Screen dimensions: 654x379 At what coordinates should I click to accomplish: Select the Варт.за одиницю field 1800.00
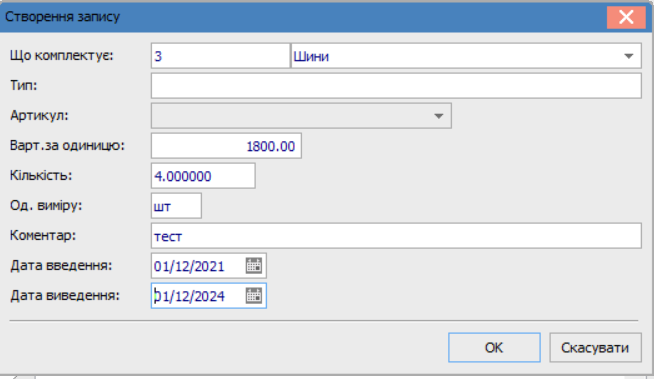226,146
